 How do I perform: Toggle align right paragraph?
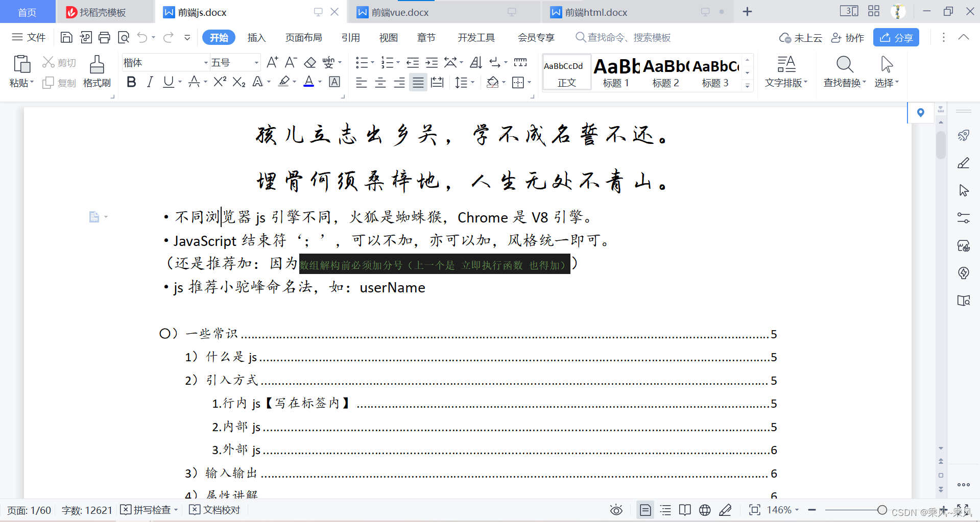coord(399,82)
